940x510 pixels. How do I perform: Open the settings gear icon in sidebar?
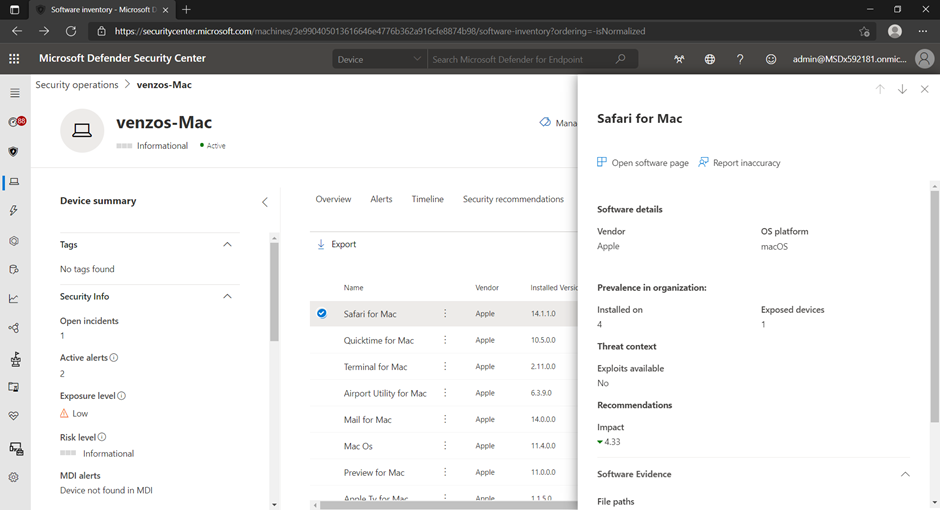click(14, 478)
